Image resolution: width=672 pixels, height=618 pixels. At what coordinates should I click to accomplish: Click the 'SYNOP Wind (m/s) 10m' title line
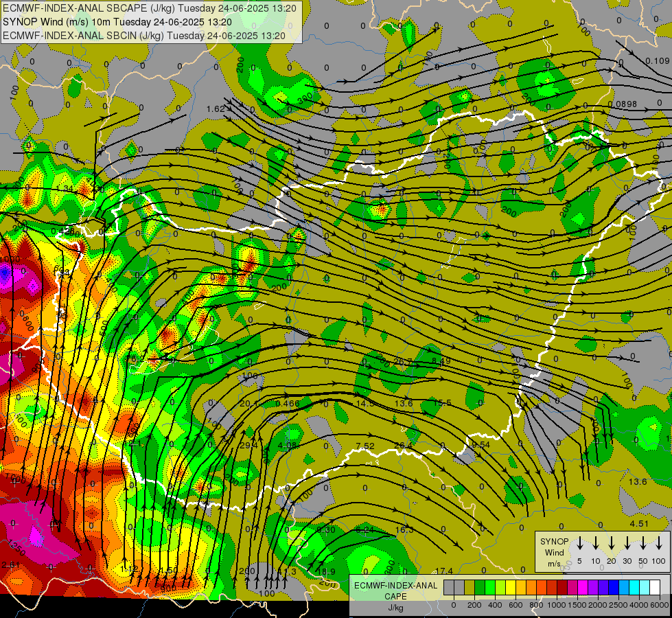point(117,22)
